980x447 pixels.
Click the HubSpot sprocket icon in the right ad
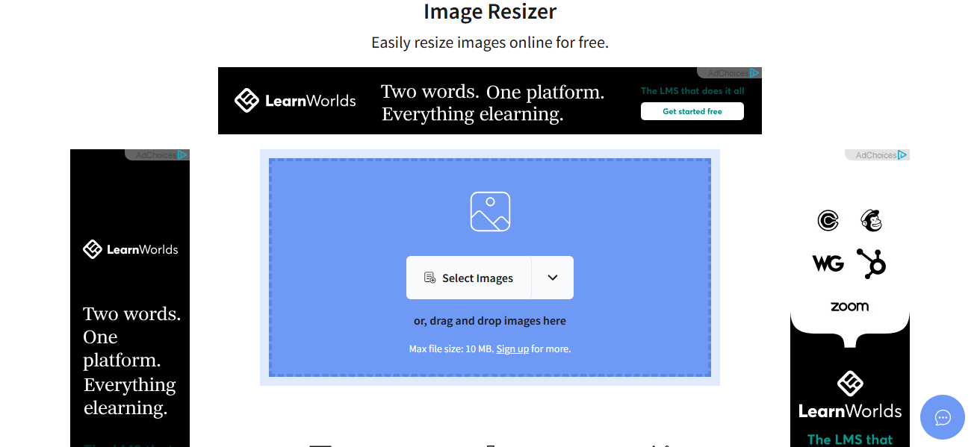[x=871, y=263]
